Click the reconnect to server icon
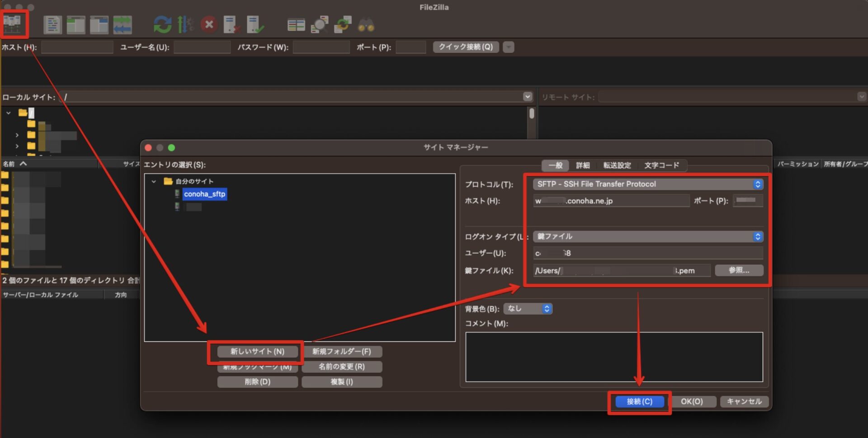The image size is (868, 438). coord(255,25)
